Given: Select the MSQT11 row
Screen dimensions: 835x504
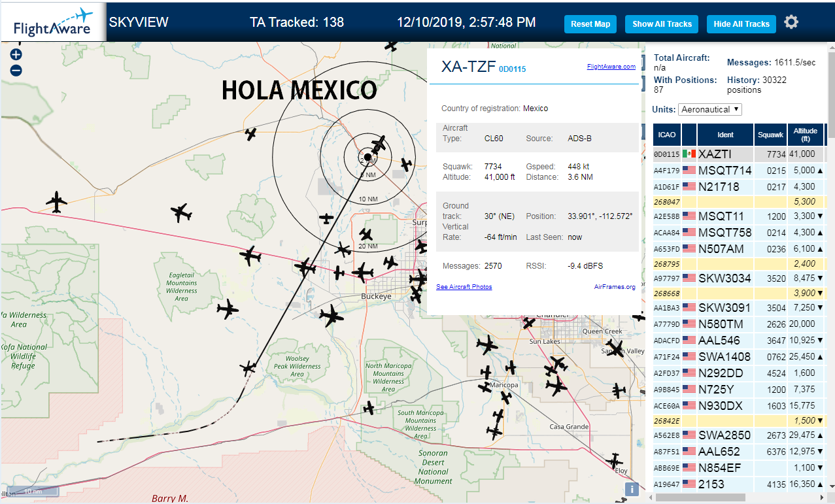Looking at the screenshot, I should [739, 216].
